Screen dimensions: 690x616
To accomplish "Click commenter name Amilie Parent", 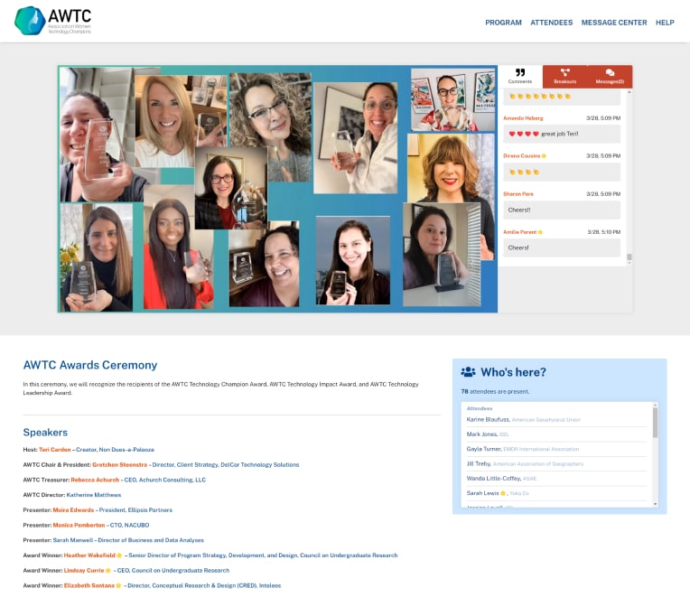I will click(x=520, y=232).
